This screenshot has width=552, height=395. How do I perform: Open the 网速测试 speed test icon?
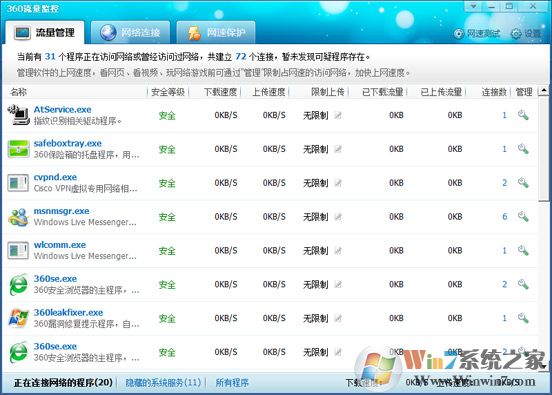[x=458, y=33]
